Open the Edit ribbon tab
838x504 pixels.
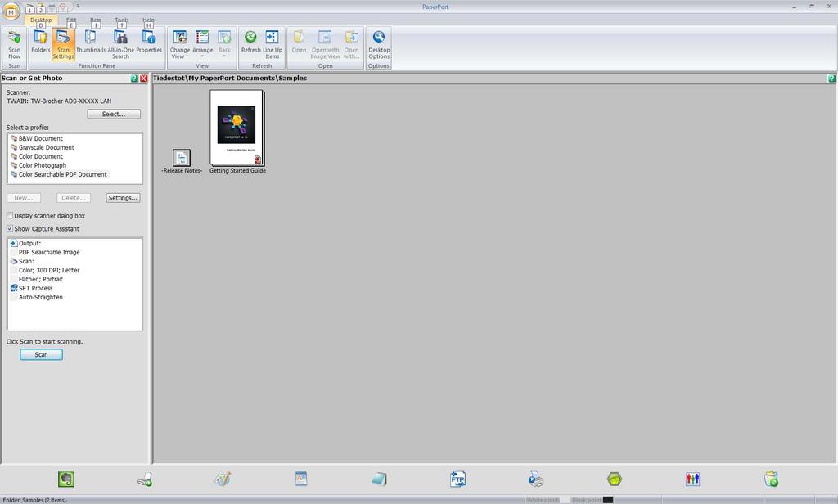(x=71, y=20)
